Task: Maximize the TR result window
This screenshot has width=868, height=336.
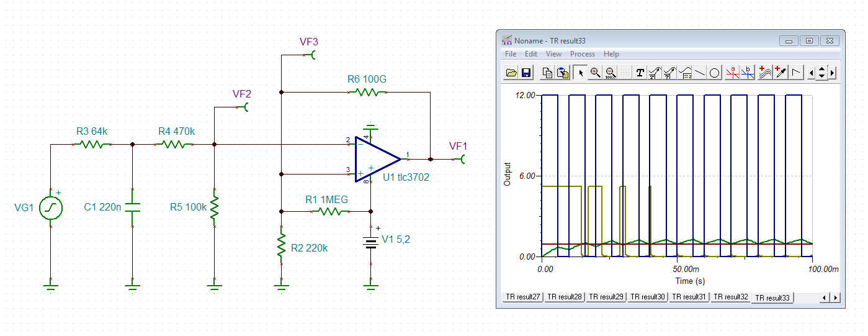Action: 809,40
